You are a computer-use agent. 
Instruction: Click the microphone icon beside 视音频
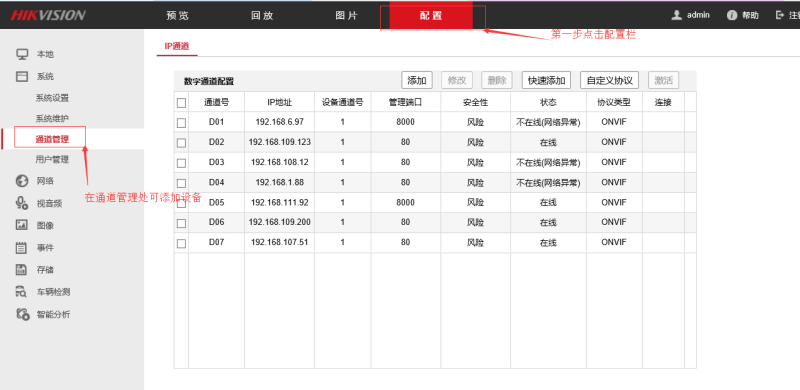[21, 203]
